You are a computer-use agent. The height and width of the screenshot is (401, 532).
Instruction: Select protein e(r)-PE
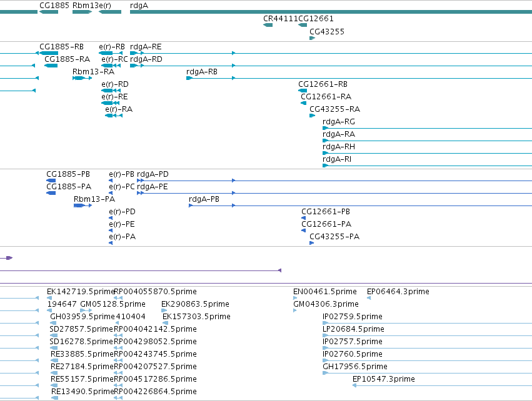point(122,224)
